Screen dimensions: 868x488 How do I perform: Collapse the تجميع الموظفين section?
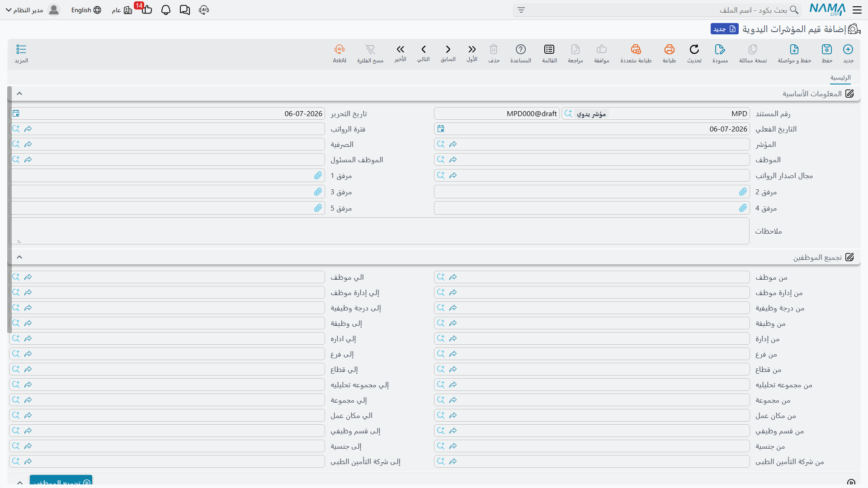click(19, 257)
